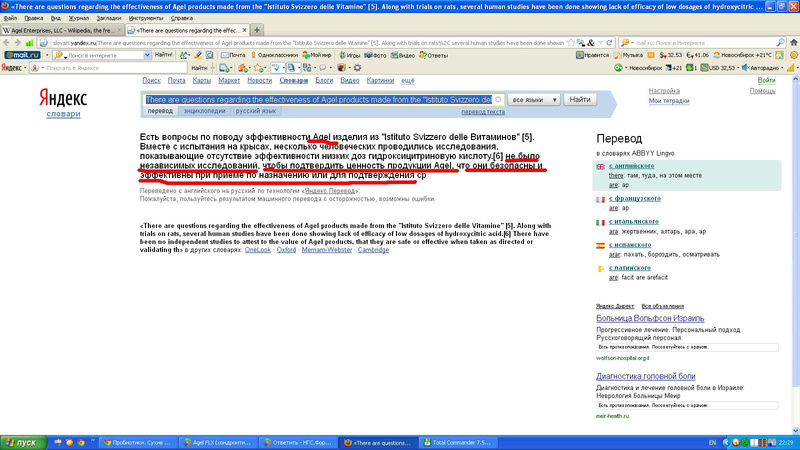Open the Merriam-Webster dictionary link

327,250
